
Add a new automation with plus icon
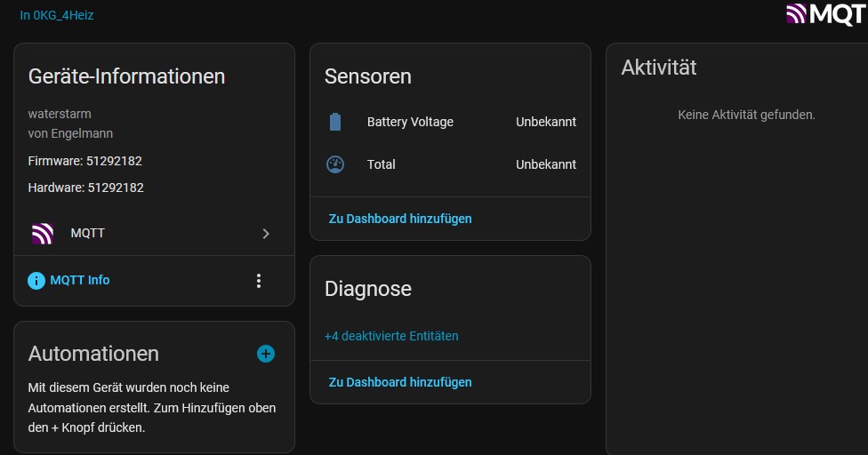pos(266,354)
